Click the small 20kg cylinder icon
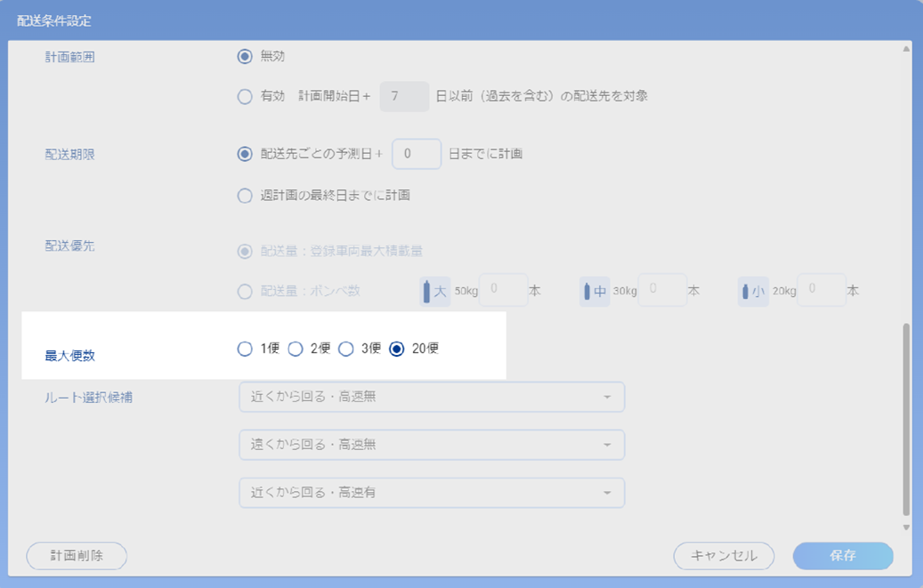The image size is (923, 588). tap(754, 292)
